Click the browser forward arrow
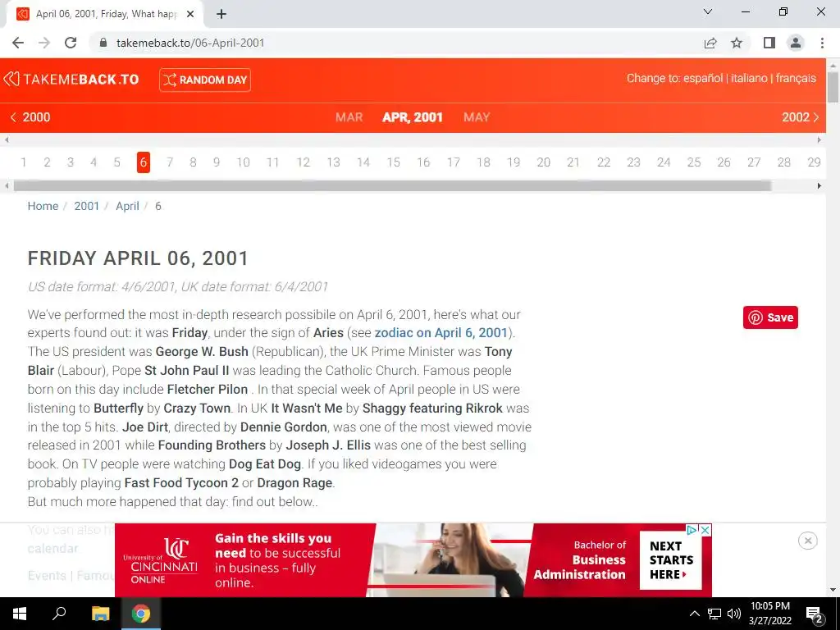 coord(44,43)
